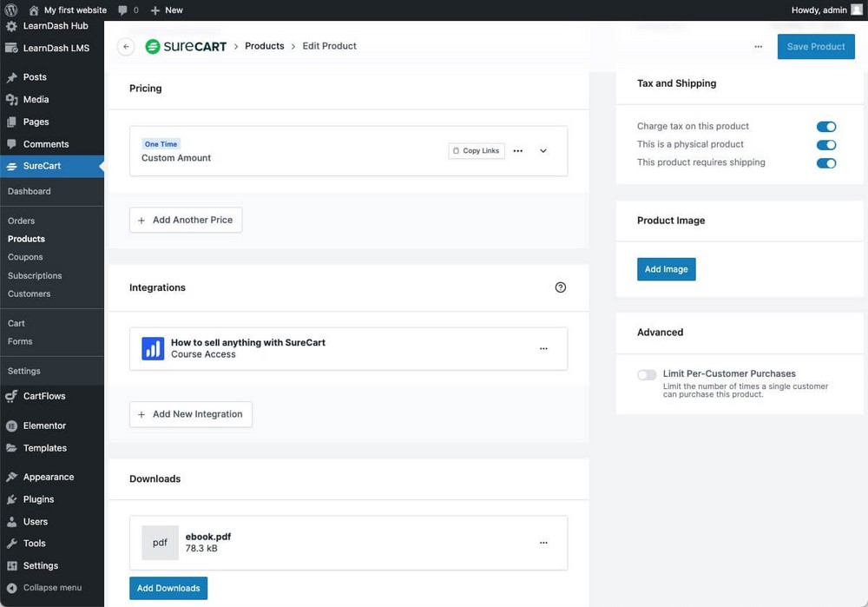Toggle Charge tax on this product

coord(826,127)
